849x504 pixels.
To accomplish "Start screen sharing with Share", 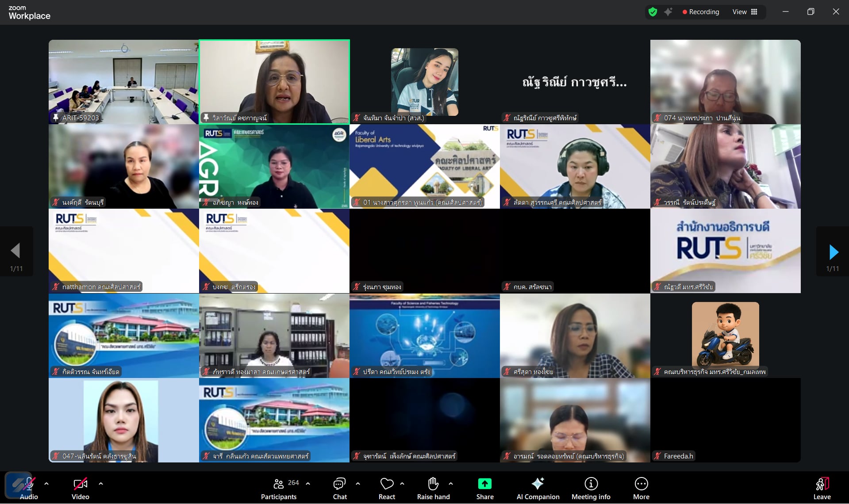I will click(484, 488).
